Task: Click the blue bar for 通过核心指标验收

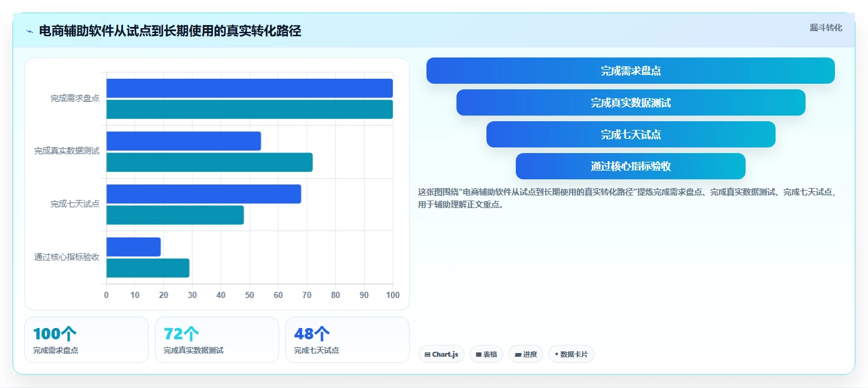Action: (134, 247)
